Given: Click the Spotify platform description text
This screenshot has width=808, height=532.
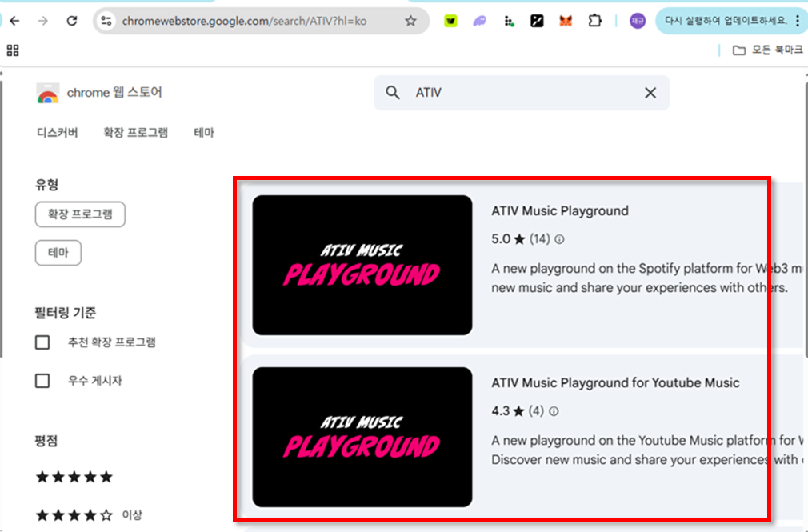Looking at the screenshot, I should pyautogui.click(x=646, y=278).
